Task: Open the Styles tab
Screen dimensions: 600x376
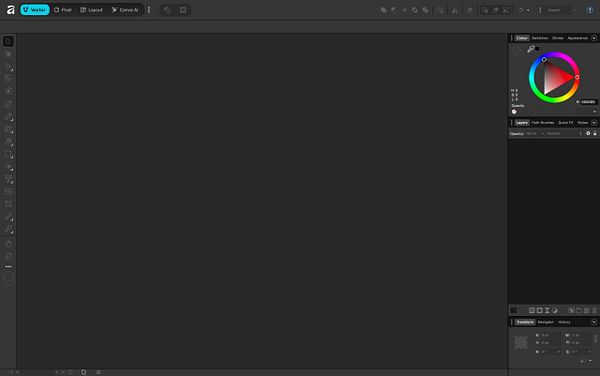Action: [583, 122]
